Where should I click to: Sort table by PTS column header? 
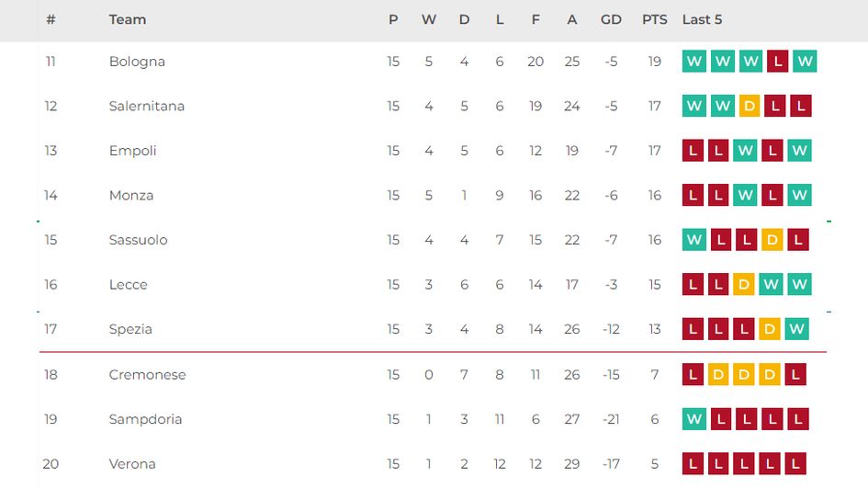(654, 19)
